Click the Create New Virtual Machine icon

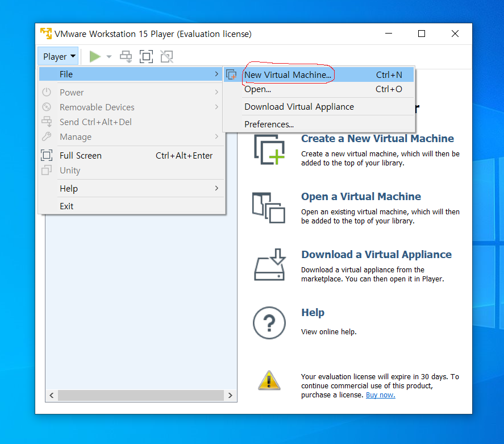(x=269, y=150)
